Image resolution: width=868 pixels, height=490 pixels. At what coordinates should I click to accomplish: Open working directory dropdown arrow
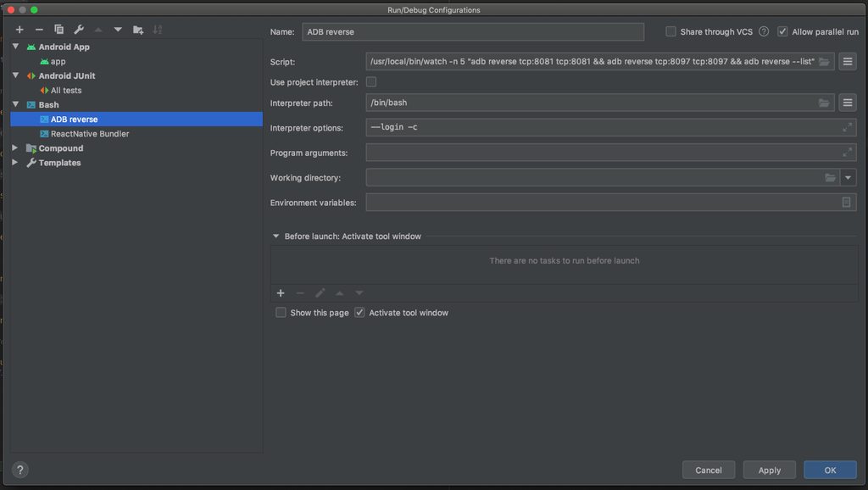pyautogui.click(x=848, y=178)
